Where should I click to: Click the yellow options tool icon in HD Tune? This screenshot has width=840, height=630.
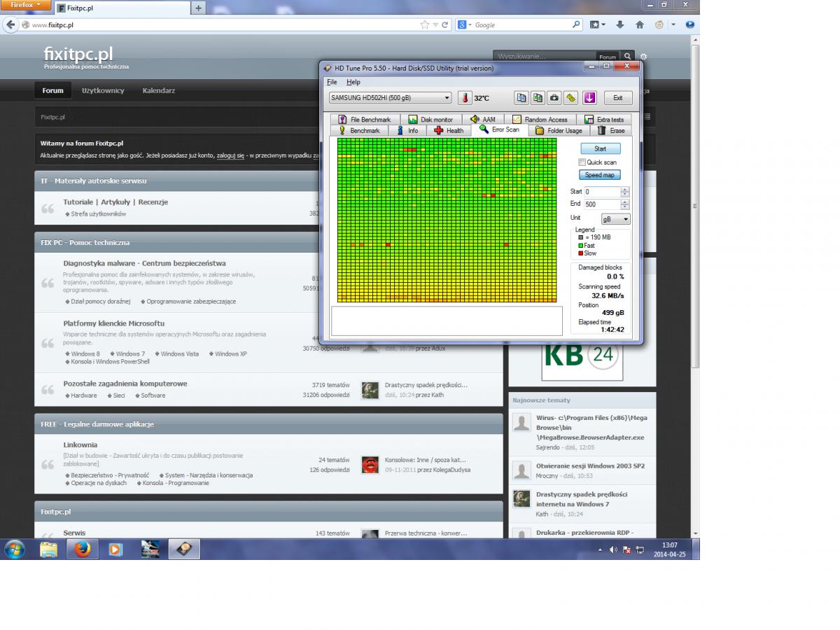coord(570,98)
